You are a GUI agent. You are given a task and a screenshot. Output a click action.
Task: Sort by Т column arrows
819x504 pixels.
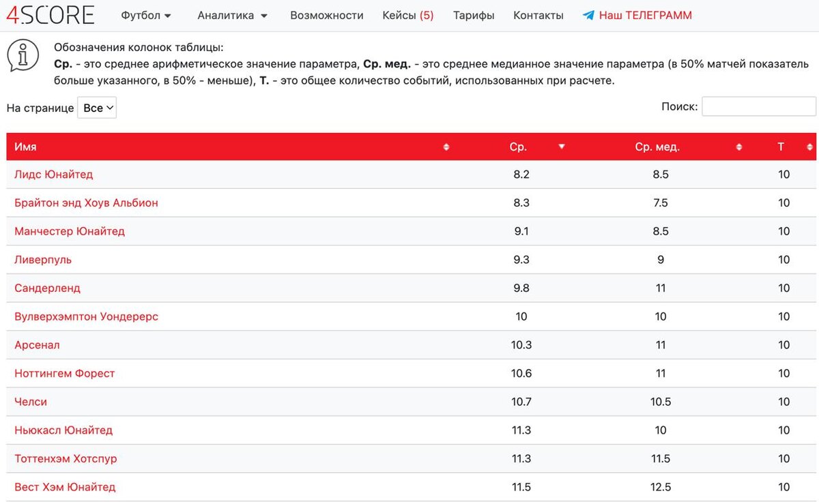(809, 147)
